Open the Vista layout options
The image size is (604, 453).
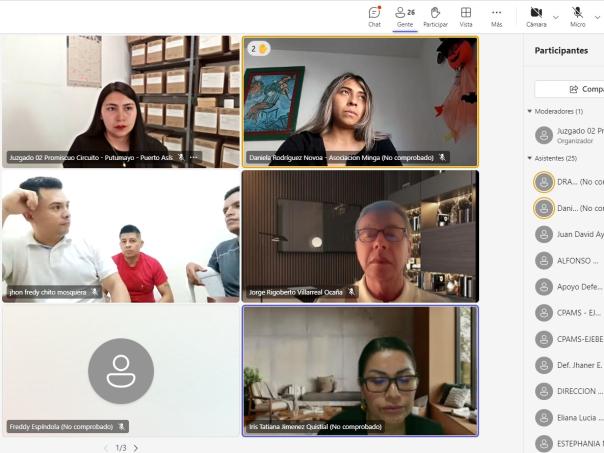(466, 16)
